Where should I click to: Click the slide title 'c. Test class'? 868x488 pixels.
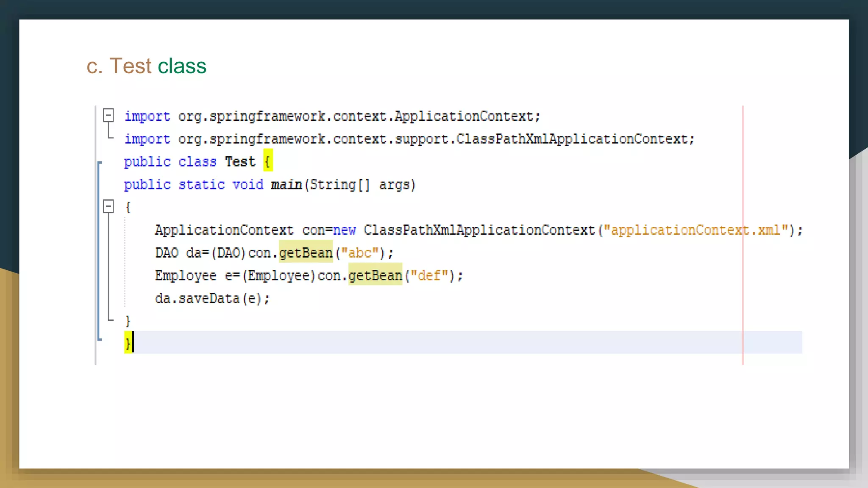pos(146,66)
